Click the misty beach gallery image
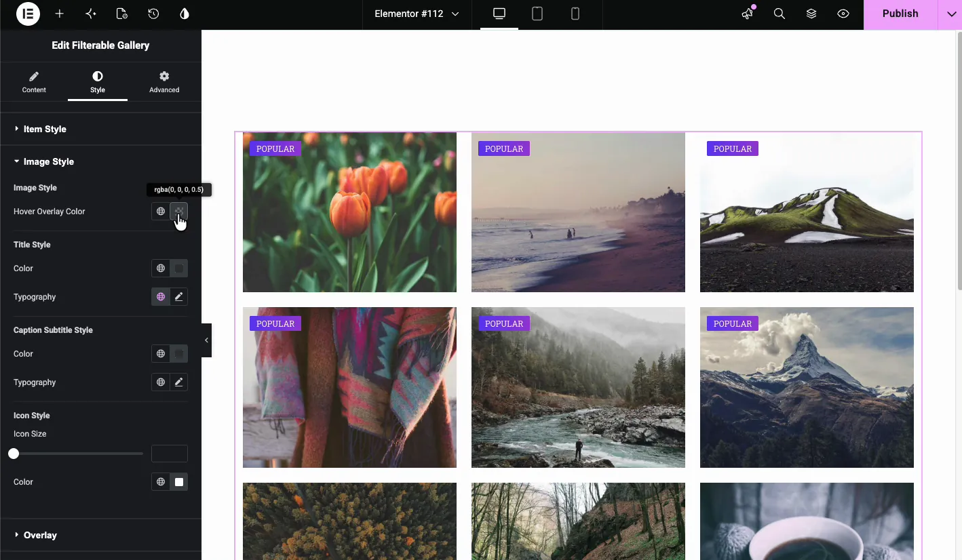The image size is (962, 560). tap(578, 212)
